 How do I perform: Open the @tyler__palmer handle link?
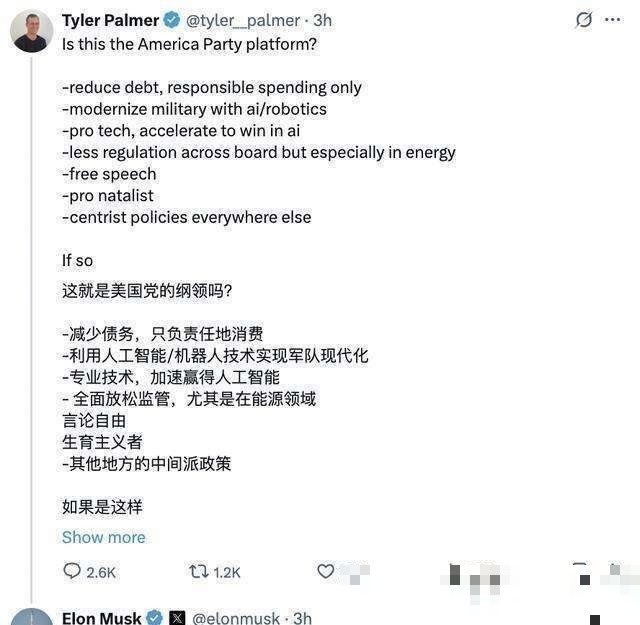(243, 20)
